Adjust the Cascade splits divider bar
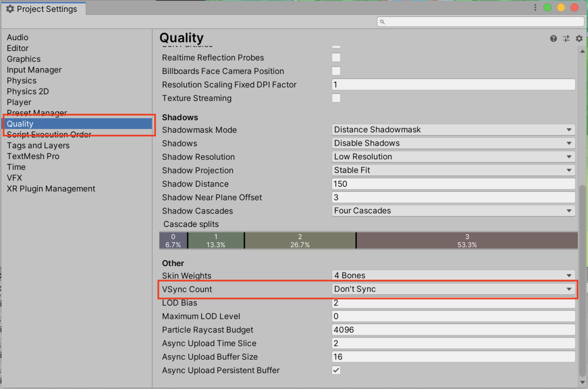Image resolution: width=588 pixels, height=389 pixels. 244,240
